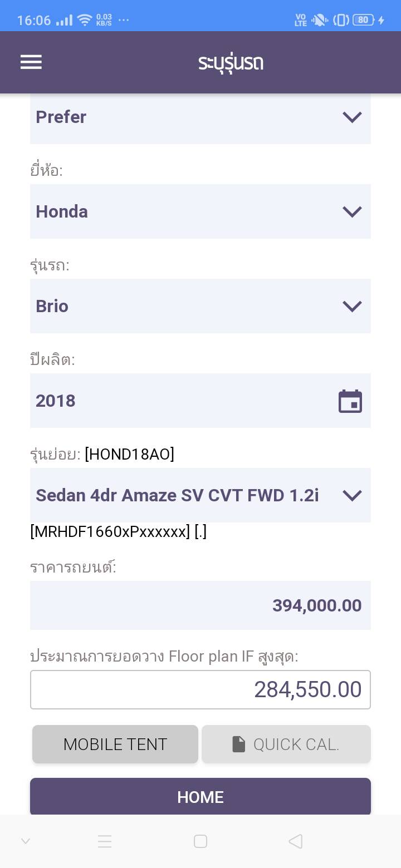The image size is (401, 868).
Task: Open the Honda brand dropdown
Action: (200, 211)
